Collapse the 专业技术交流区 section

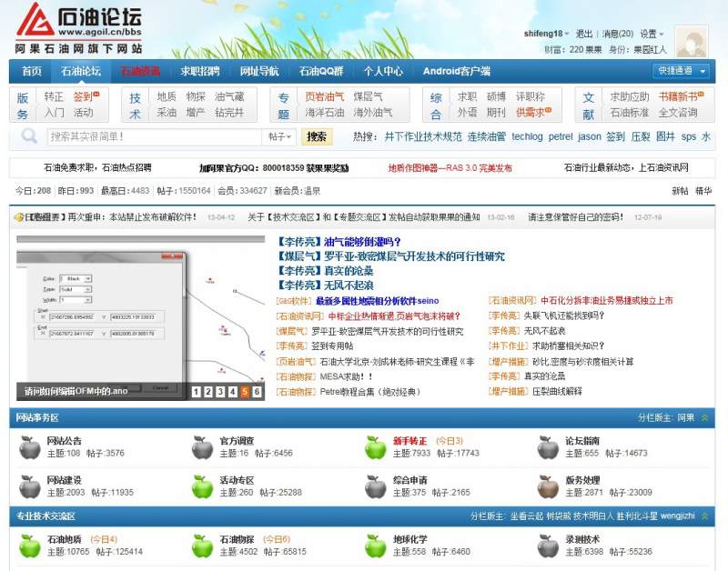(x=704, y=516)
